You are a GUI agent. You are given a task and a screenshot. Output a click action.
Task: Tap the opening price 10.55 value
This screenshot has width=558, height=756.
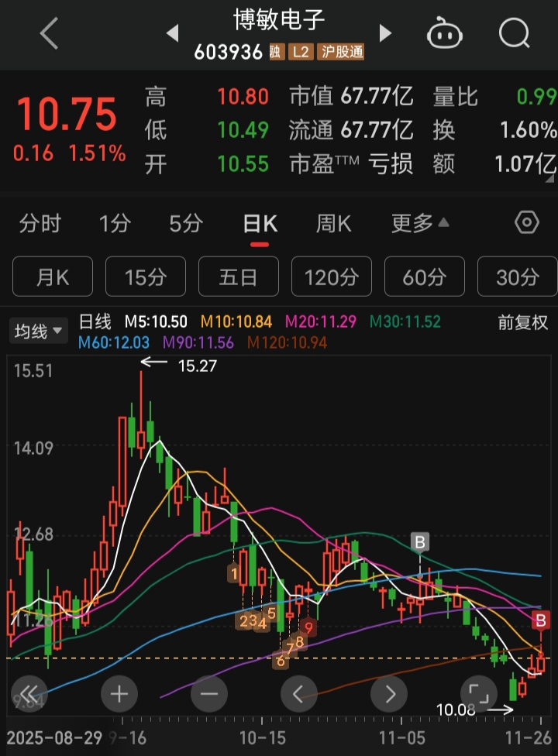point(243,164)
